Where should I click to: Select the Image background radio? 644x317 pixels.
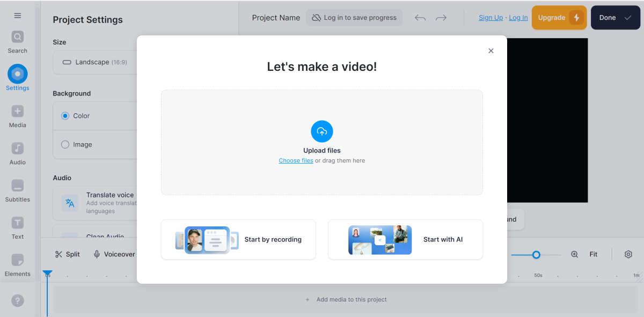click(x=65, y=144)
